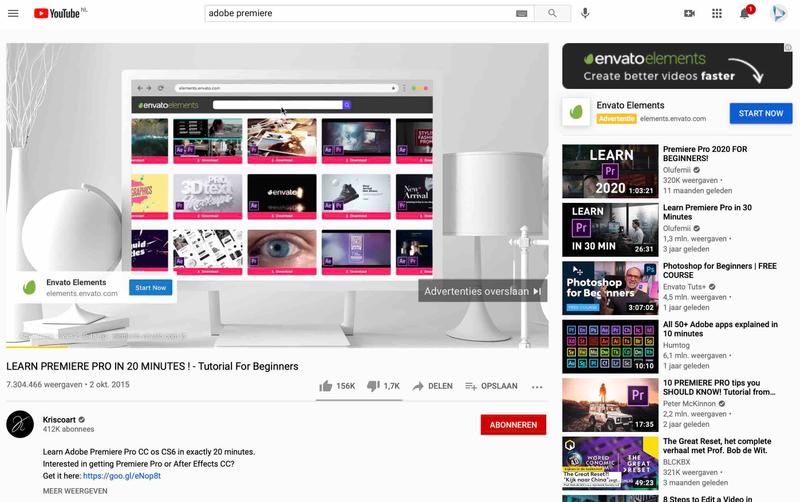This screenshot has height=502, width=800.
Task: Open the Kriscoart channel avatar
Action: [x=20, y=424]
